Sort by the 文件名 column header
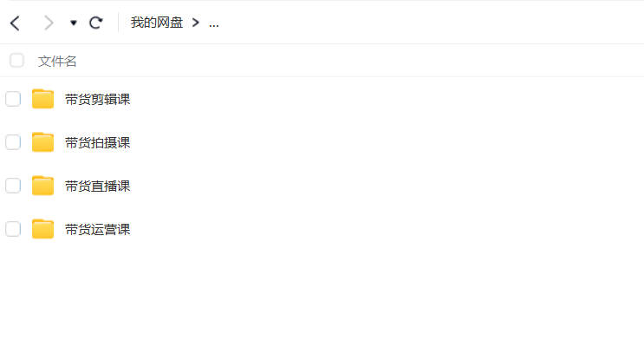644x360 pixels. point(57,62)
